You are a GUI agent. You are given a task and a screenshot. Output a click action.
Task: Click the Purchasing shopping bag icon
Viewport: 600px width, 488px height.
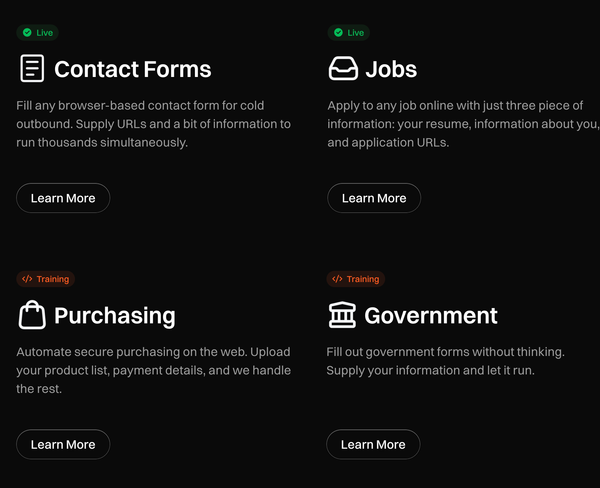(x=32, y=315)
